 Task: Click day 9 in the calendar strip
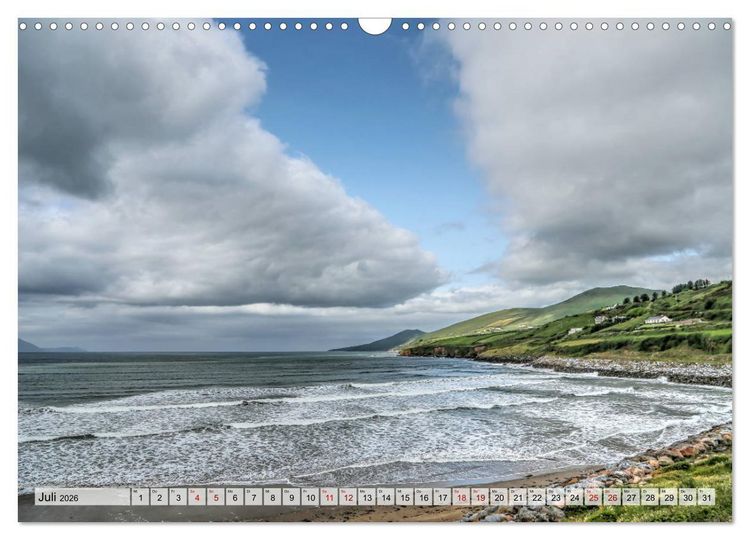click(291, 496)
